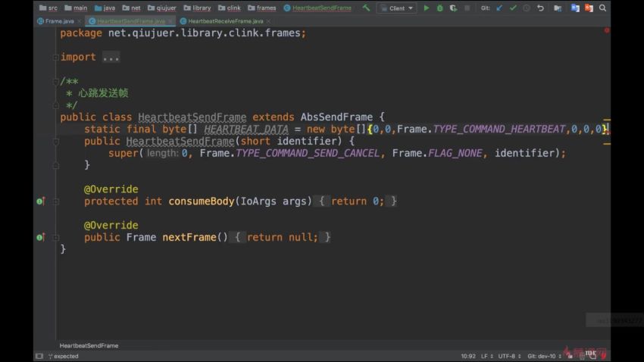Revert changes using the rollback icon
Screen dimensions: 644x362
click(x=540, y=8)
